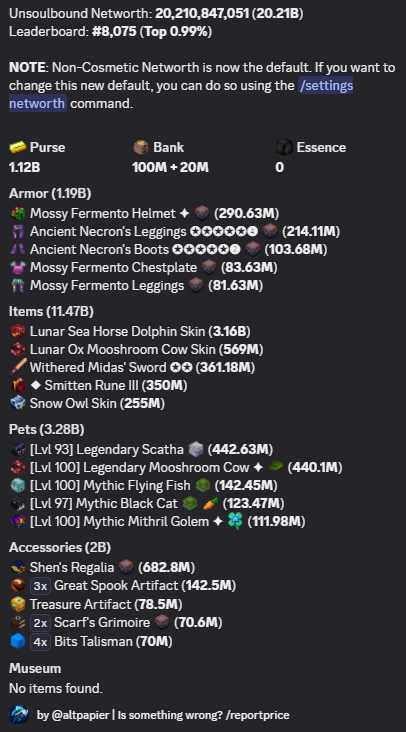Click the carrot icon beside Black Cat
This screenshot has width=406, height=732.
click(210, 503)
